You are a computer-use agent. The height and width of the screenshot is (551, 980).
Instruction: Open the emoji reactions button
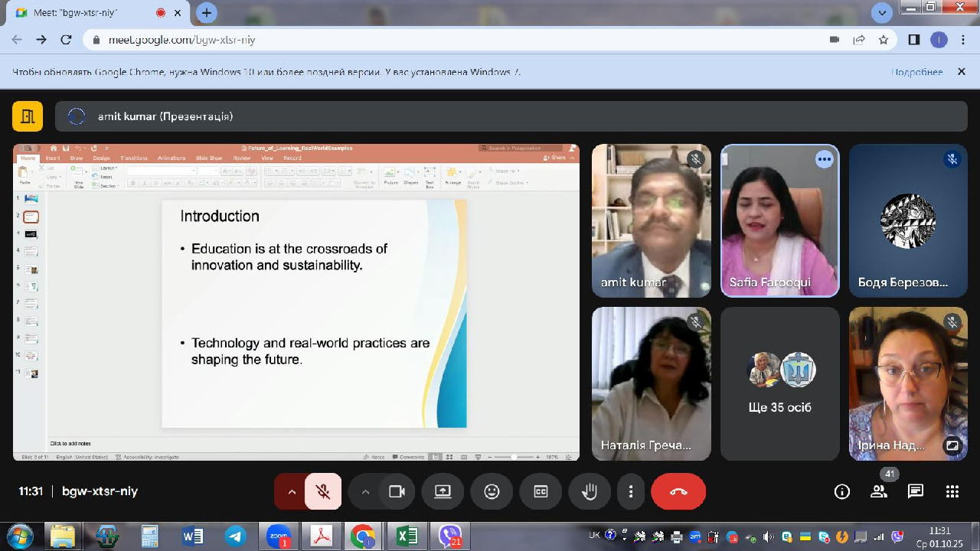click(x=492, y=492)
